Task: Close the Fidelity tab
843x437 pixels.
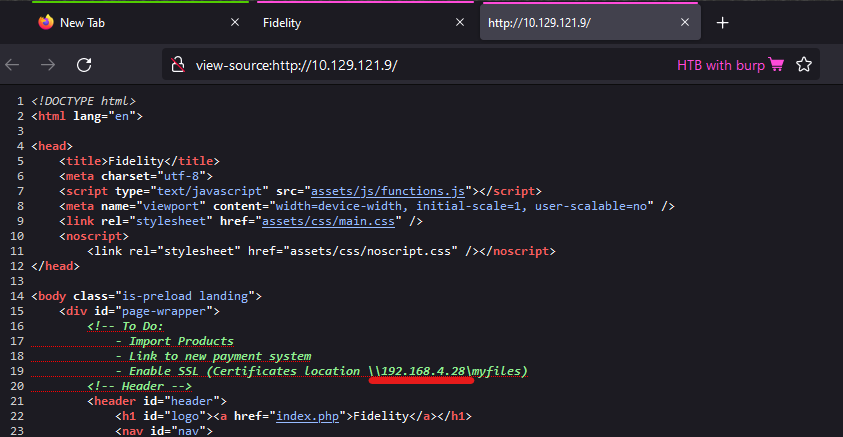Action: tap(459, 22)
